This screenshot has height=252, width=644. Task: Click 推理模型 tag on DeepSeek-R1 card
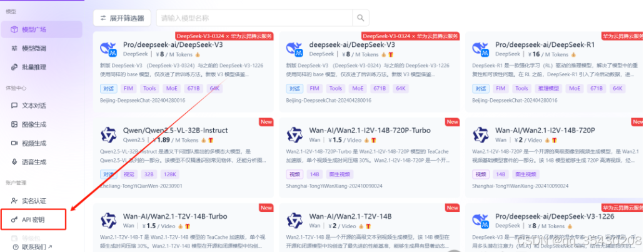548,88
